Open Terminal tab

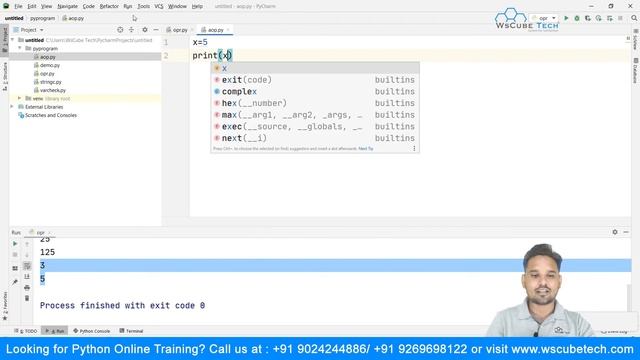(131, 331)
